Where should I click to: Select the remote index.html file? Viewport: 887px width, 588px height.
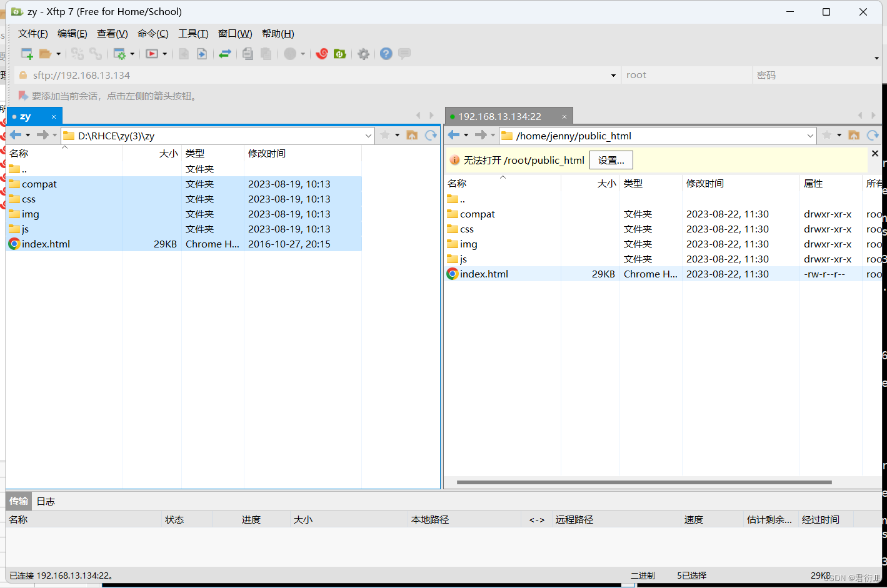tap(663, 274)
